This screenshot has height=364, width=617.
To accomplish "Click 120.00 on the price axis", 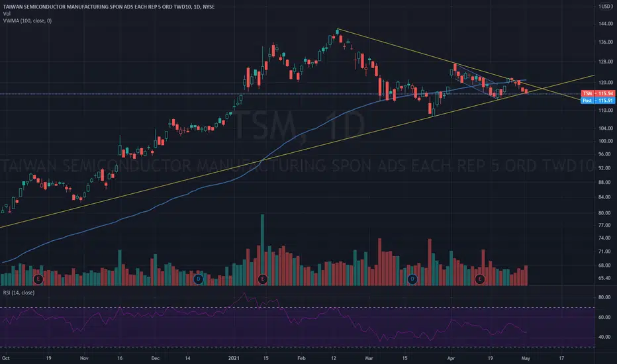I will tap(606, 83).
